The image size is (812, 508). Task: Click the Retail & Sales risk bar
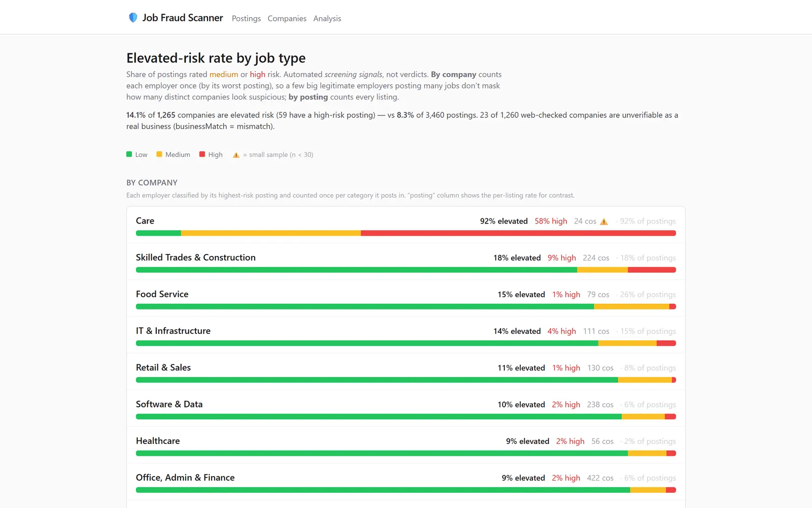pos(406,379)
